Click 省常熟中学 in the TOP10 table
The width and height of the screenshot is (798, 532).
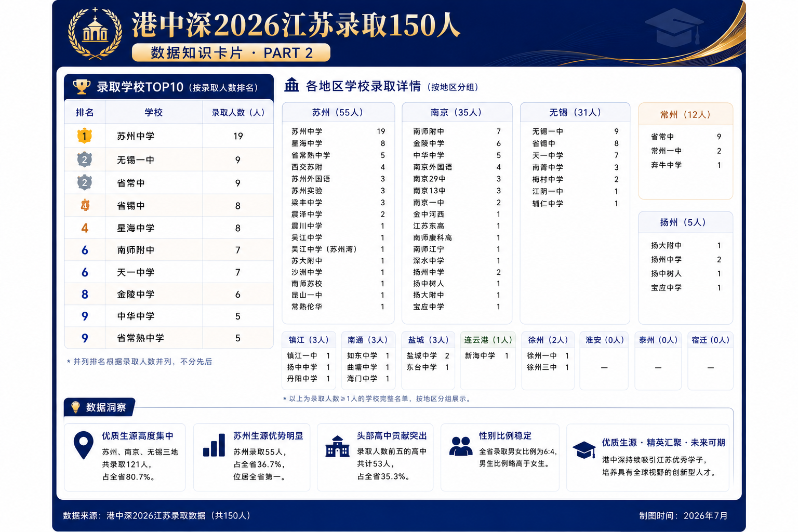click(x=140, y=338)
